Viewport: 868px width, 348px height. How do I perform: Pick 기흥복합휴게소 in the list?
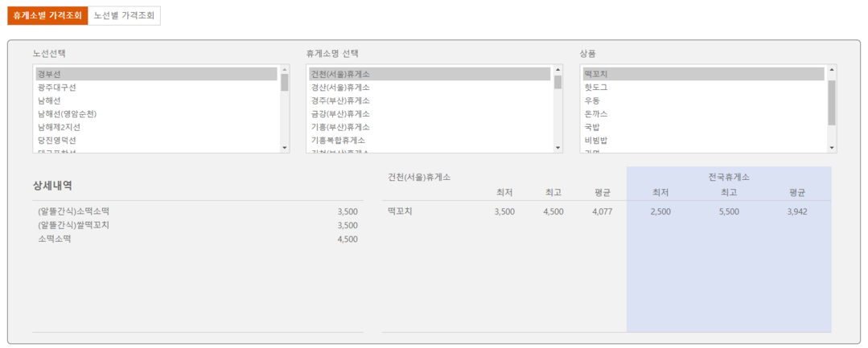point(430,141)
